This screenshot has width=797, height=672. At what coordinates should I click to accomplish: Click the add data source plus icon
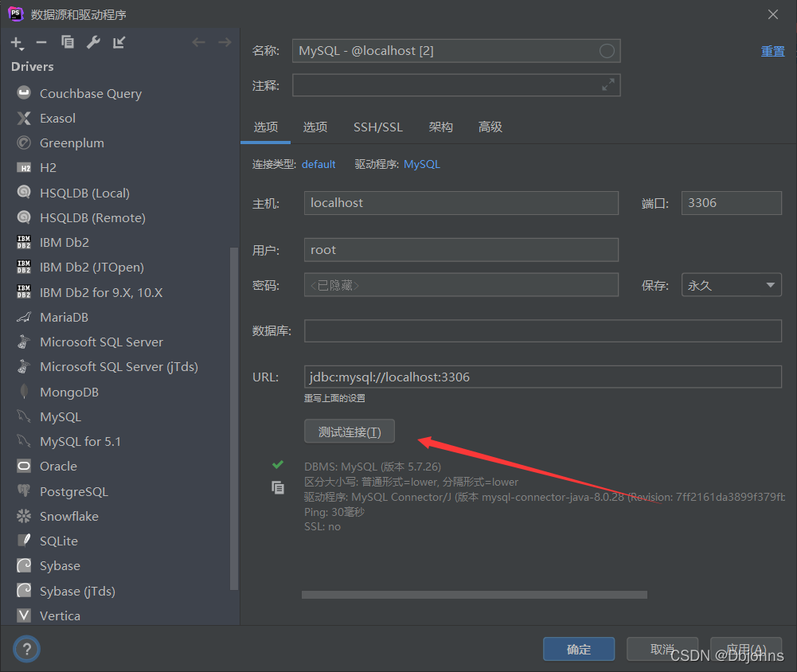17,43
